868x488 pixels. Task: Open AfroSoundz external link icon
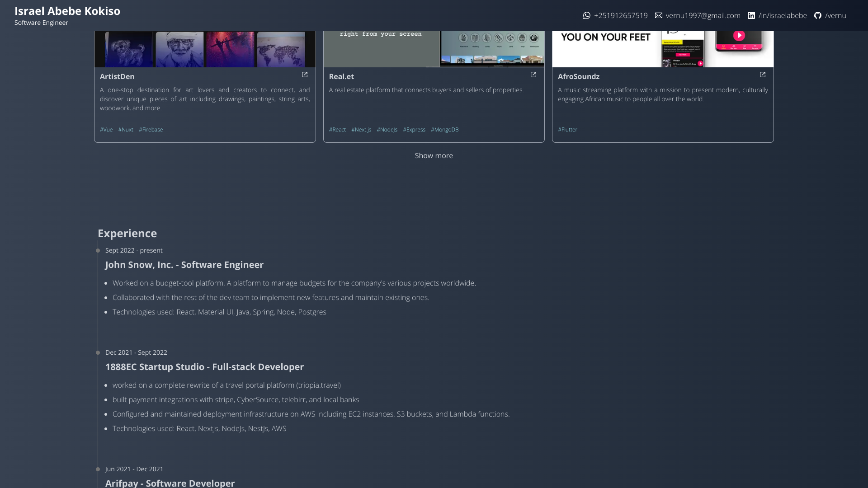pyautogui.click(x=763, y=75)
